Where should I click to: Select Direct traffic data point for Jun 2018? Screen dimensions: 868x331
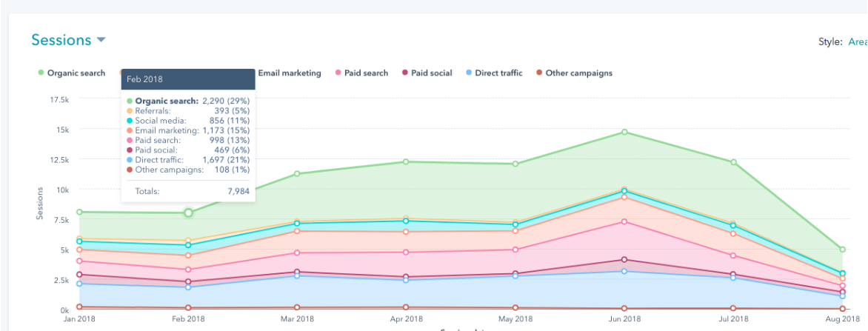click(624, 271)
